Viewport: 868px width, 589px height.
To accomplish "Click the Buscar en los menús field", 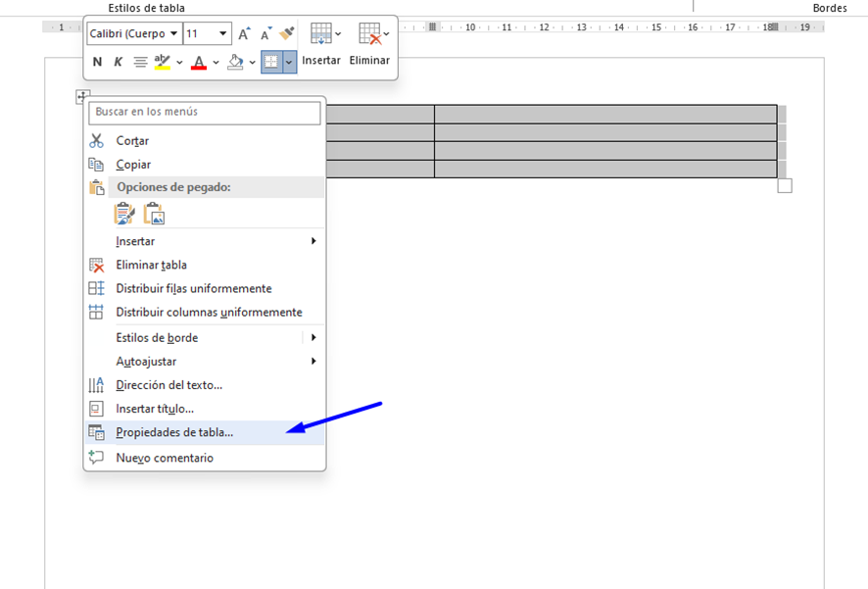I will point(205,113).
